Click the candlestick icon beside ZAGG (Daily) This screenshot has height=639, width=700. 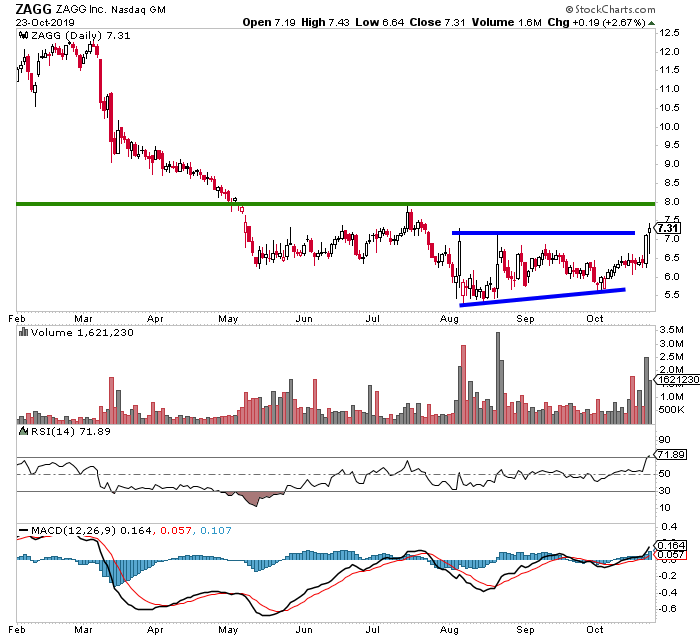pos(23,35)
